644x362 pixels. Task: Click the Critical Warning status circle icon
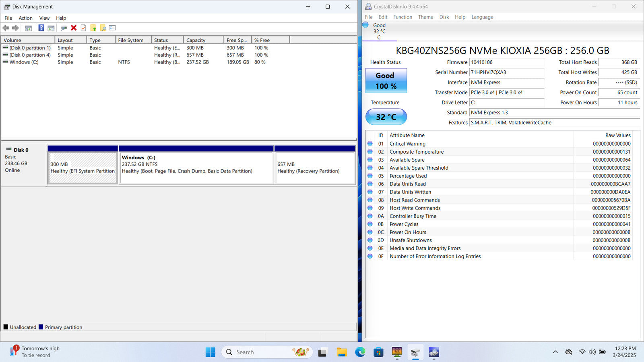pos(370,143)
